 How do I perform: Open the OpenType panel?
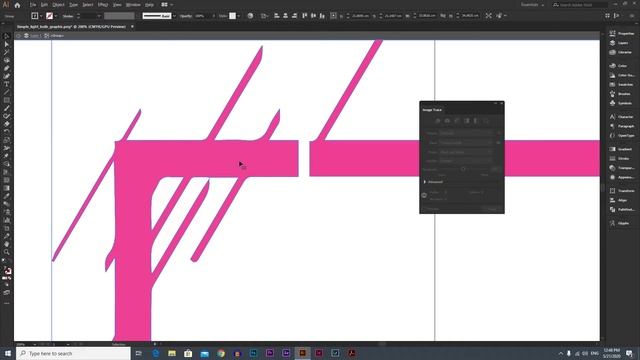622,136
